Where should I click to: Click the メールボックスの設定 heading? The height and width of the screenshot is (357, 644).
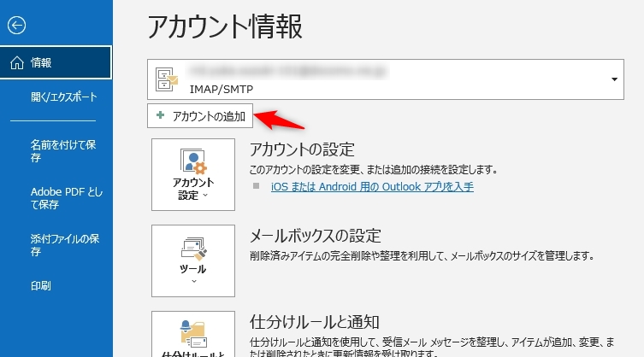point(314,237)
